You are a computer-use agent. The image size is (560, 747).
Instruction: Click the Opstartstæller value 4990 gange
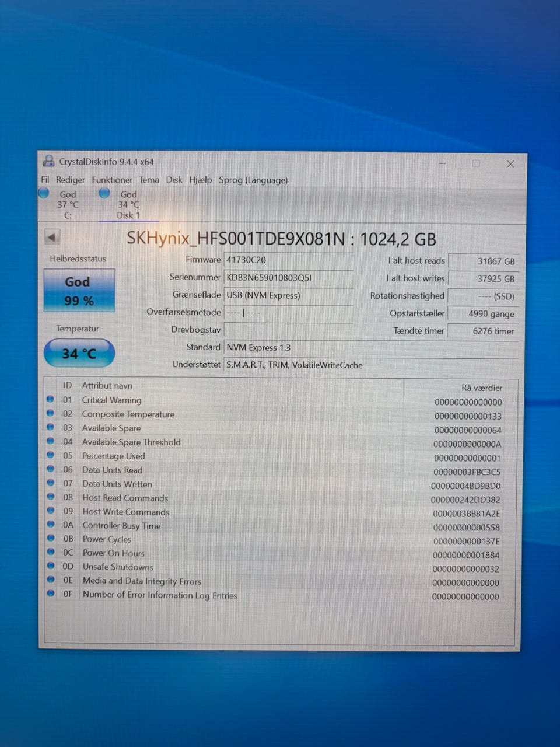(x=484, y=313)
